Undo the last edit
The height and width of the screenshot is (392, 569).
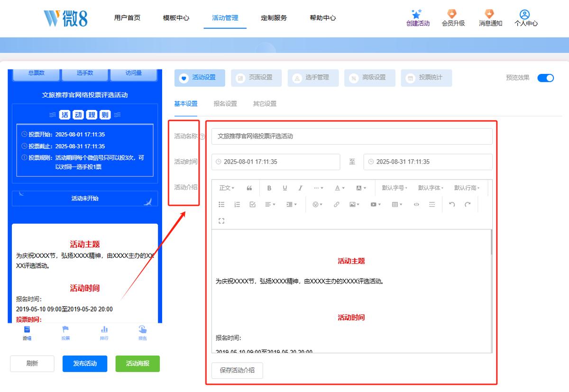(x=452, y=204)
